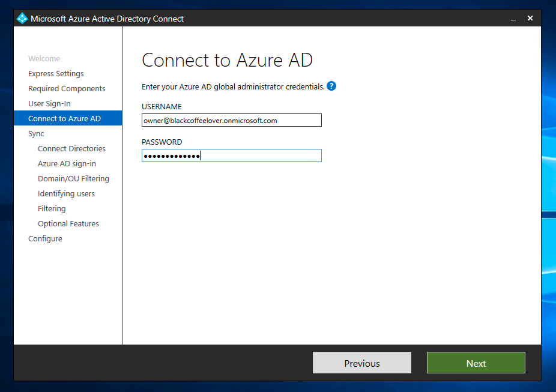This screenshot has width=556, height=392.
Task: Go to Welcome step
Action: pyautogui.click(x=44, y=58)
